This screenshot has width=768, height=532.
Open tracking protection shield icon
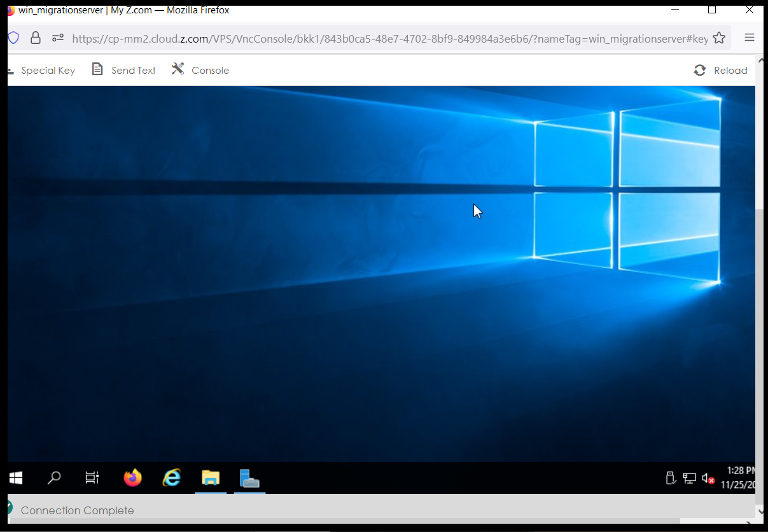pos(13,38)
